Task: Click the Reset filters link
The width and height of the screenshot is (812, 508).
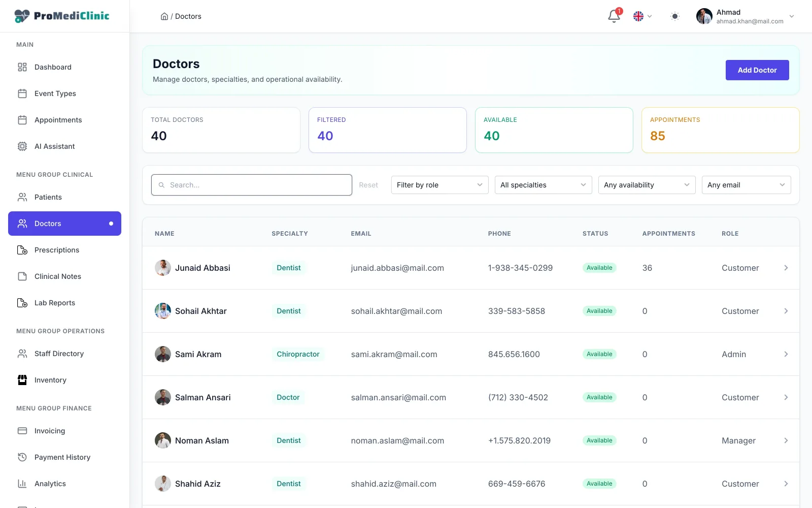Action: (368, 185)
